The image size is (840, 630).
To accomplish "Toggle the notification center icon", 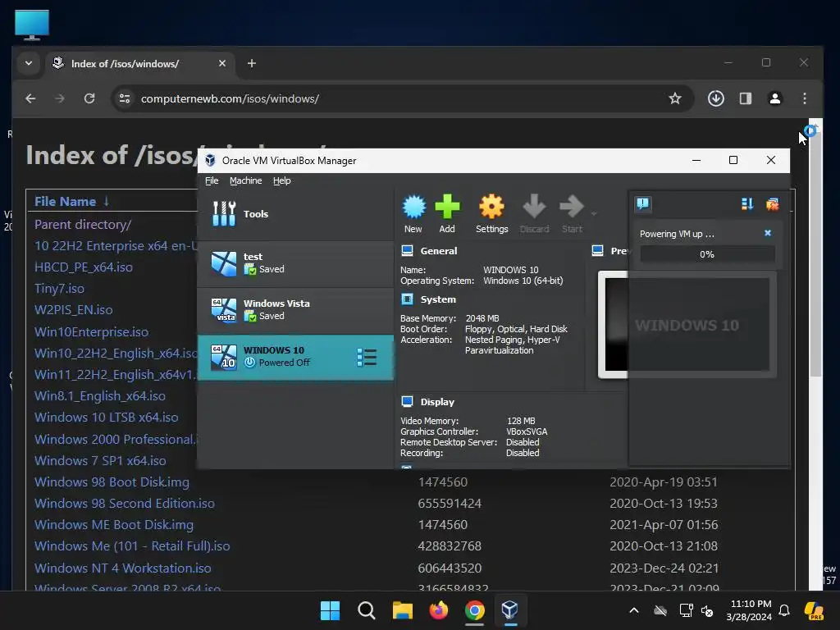I will 643,203.
